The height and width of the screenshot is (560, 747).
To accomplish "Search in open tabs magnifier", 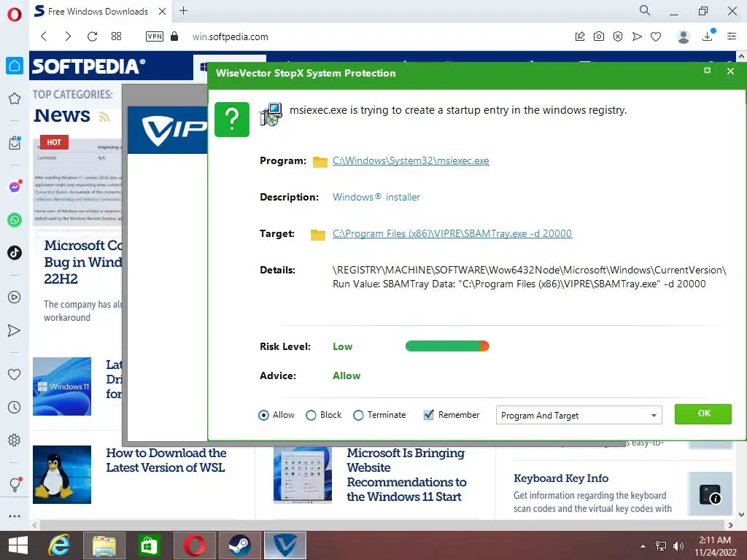I will pyautogui.click(x=645, y=10).
